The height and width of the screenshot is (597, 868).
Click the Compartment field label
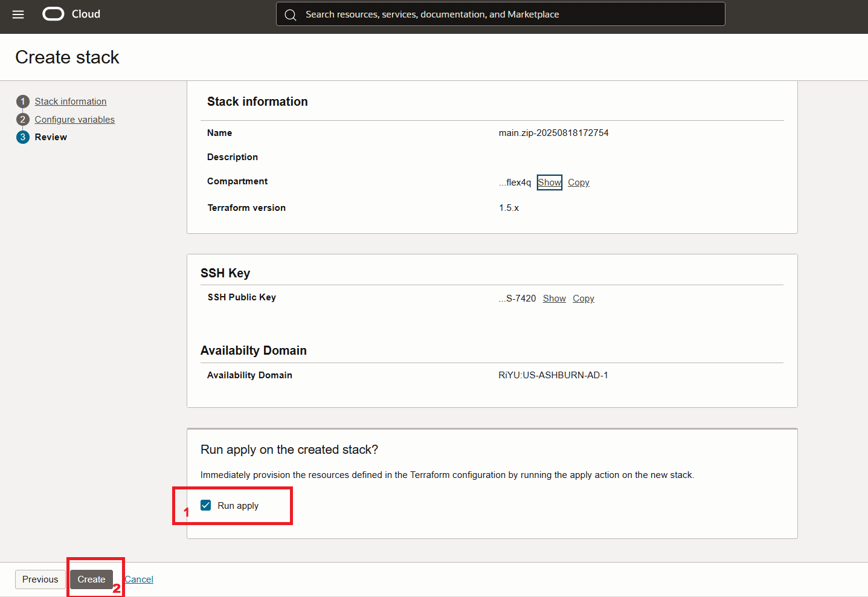tap(237, 181)
